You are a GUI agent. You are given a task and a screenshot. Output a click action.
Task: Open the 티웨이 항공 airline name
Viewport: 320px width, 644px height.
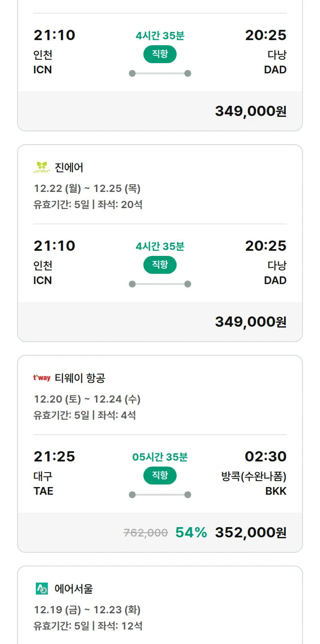80,378
